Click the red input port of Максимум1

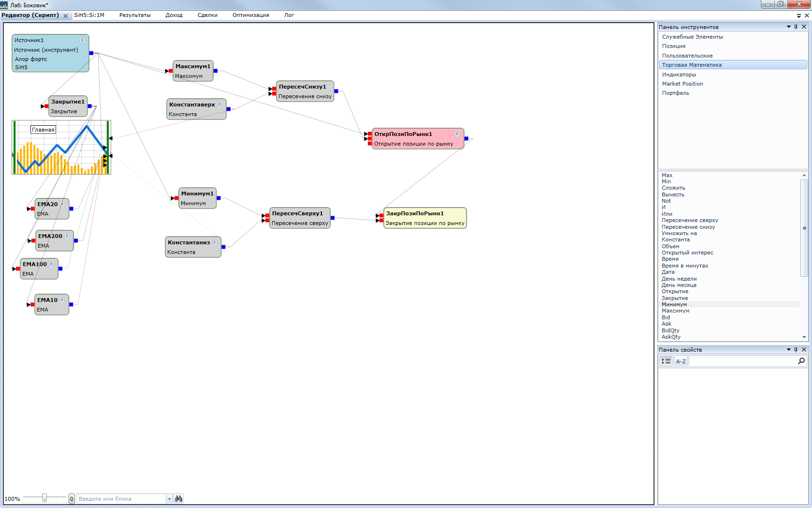click(x=171, y=71)
